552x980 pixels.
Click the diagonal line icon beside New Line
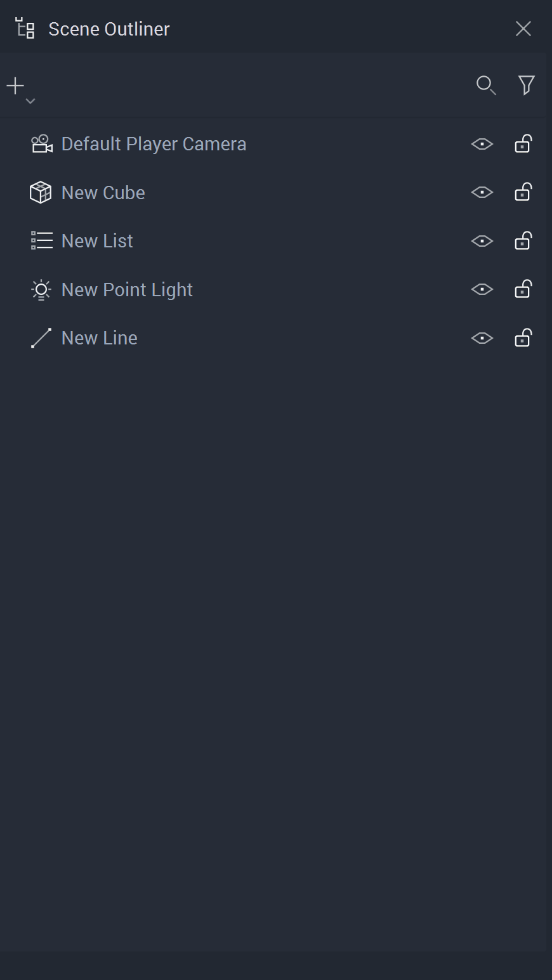(x=41, y=338)
